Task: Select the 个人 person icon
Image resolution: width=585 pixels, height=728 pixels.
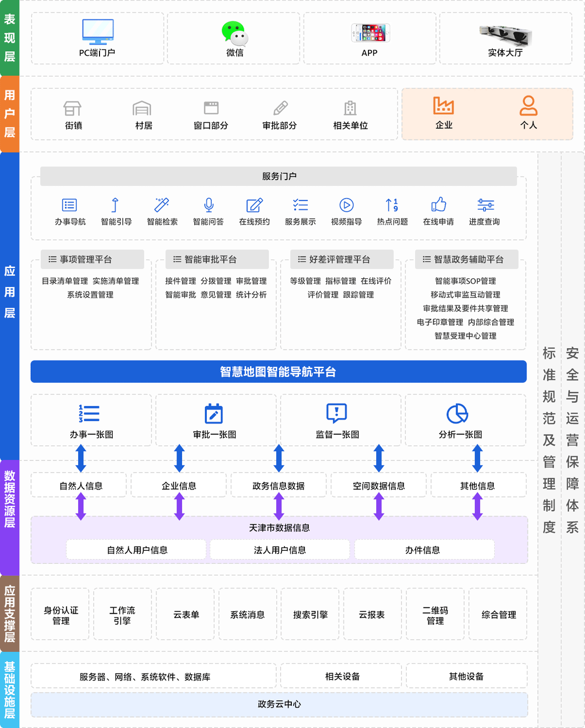Action: (528, 105)
